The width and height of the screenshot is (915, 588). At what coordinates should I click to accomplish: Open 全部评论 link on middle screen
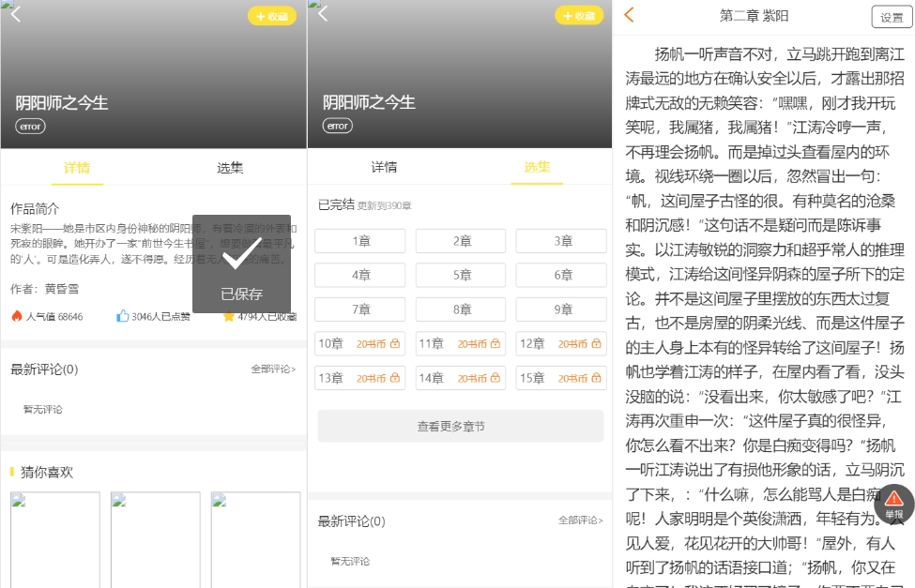pos(580,520)
